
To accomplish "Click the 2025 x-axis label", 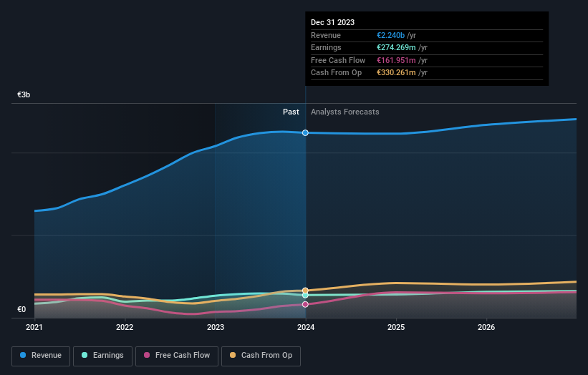I will coord(396,327).
